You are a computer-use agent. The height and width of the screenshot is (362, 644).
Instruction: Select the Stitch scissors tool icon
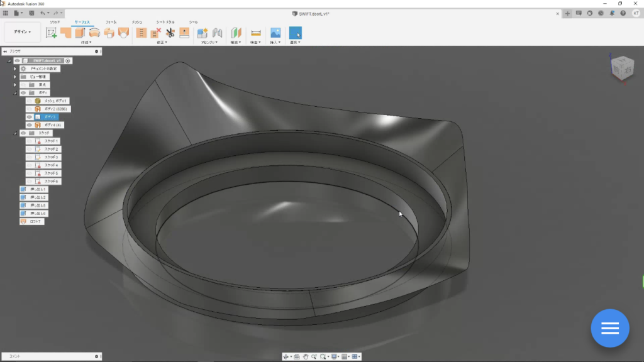point(170,33)
